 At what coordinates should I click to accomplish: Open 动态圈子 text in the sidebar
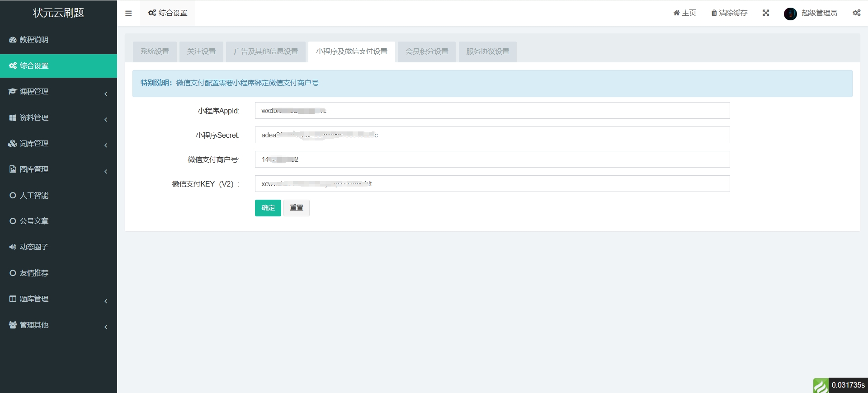[x=34, y=247]
